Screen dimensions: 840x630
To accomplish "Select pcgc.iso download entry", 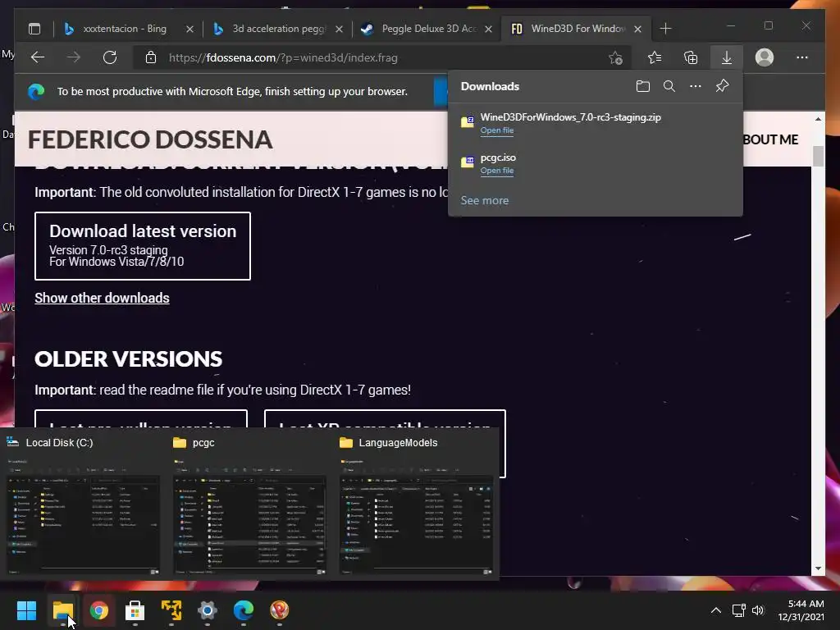I will point(596,163).
